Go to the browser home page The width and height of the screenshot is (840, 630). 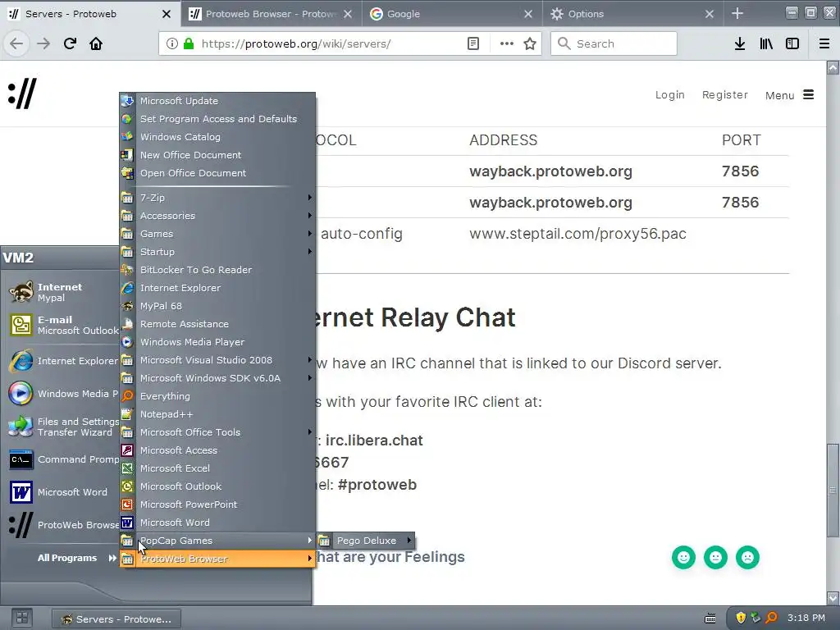point(96,43)
